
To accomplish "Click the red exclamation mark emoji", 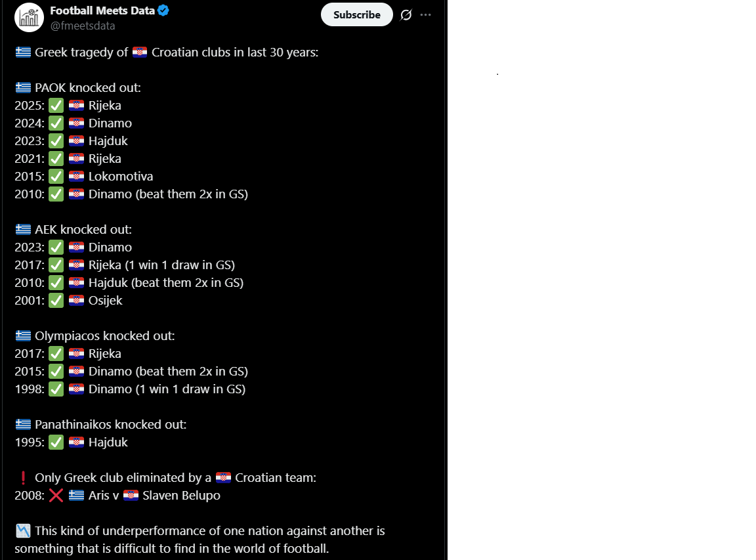I will coord(23,478).
